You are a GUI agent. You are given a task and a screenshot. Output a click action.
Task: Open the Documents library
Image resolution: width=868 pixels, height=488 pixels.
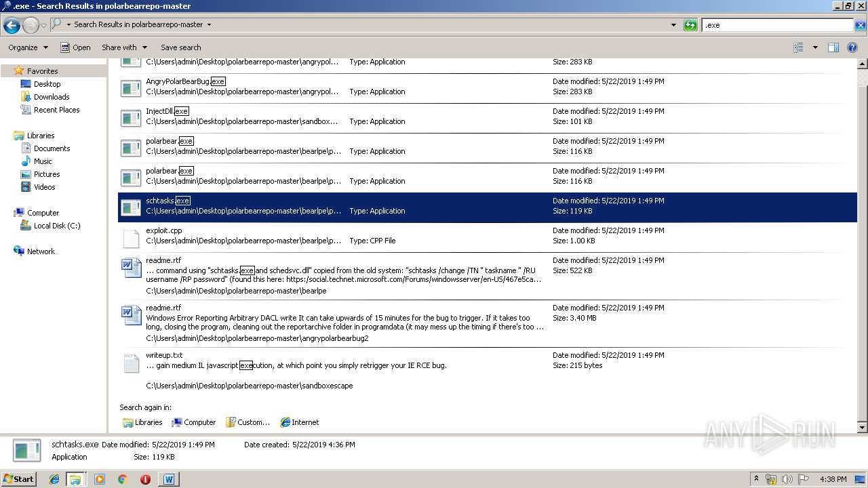click(52, 148)
